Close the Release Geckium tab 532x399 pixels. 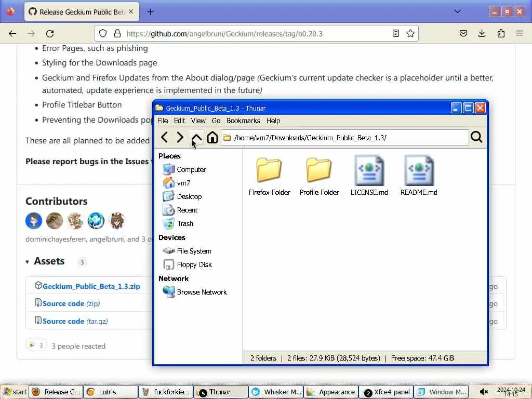131,12
